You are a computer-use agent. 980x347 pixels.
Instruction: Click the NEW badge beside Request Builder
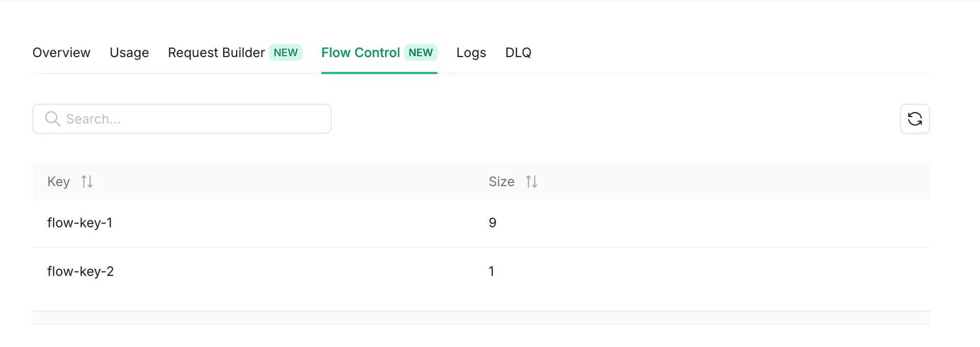(286, 53)
